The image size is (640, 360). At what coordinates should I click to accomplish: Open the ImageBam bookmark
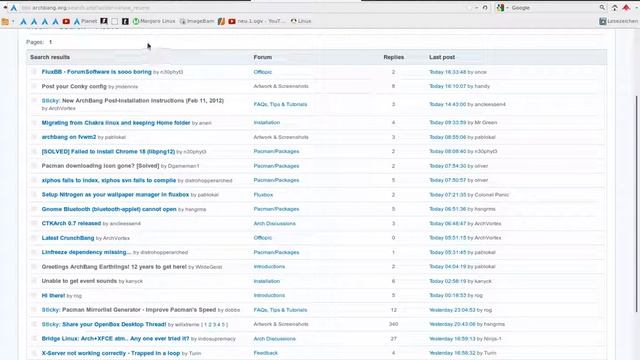point(197,21)
